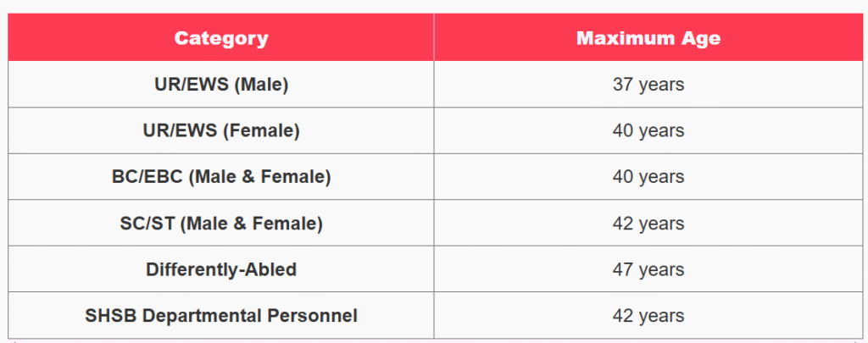The image size is (868, 343).
Task: Click the Category column header
Action: (221, 37)
